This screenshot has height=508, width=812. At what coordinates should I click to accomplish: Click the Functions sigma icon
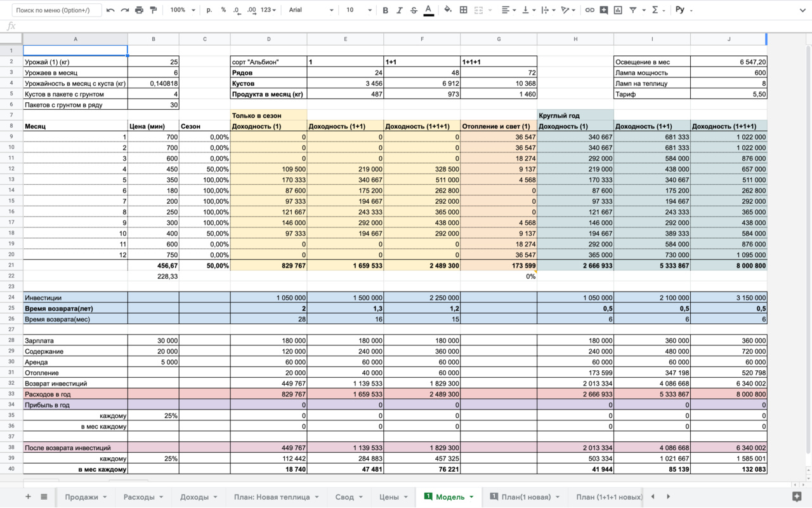point(656,10)
